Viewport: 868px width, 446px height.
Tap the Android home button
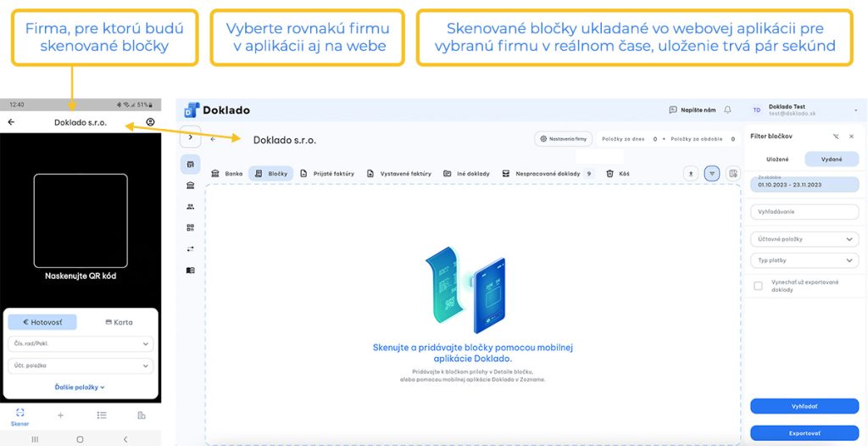pos(80,439)
